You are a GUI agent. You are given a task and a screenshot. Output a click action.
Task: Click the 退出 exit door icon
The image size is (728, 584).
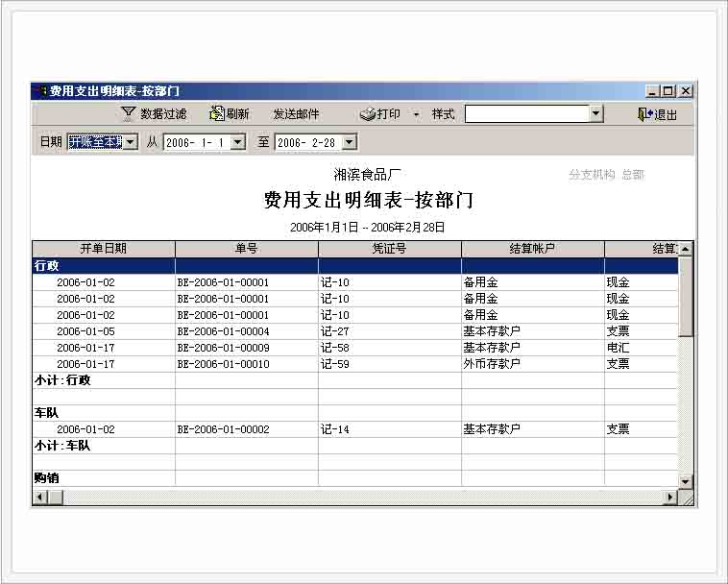point(644,113)
